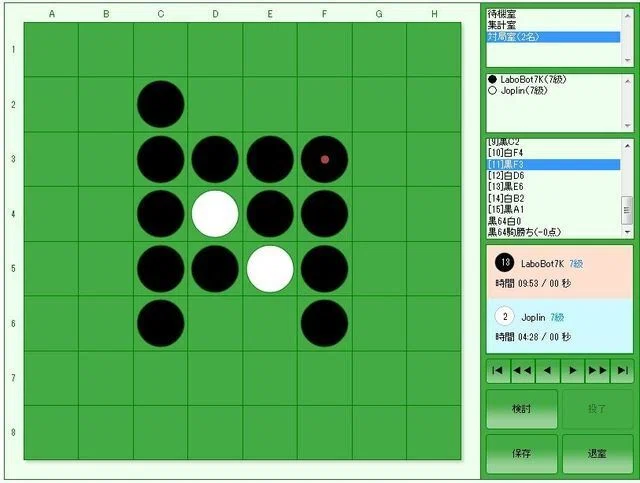Click the black disc on C6
640x483 pixels.
pos(160,323)
